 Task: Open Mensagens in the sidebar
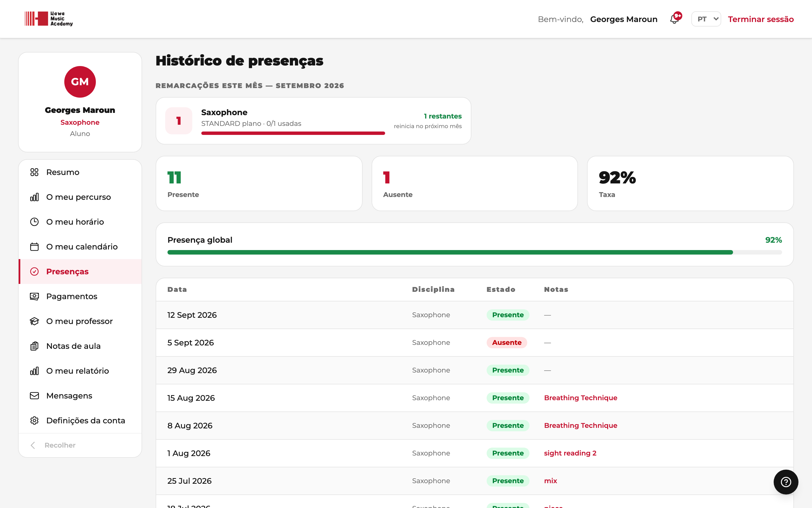point(80,396)
